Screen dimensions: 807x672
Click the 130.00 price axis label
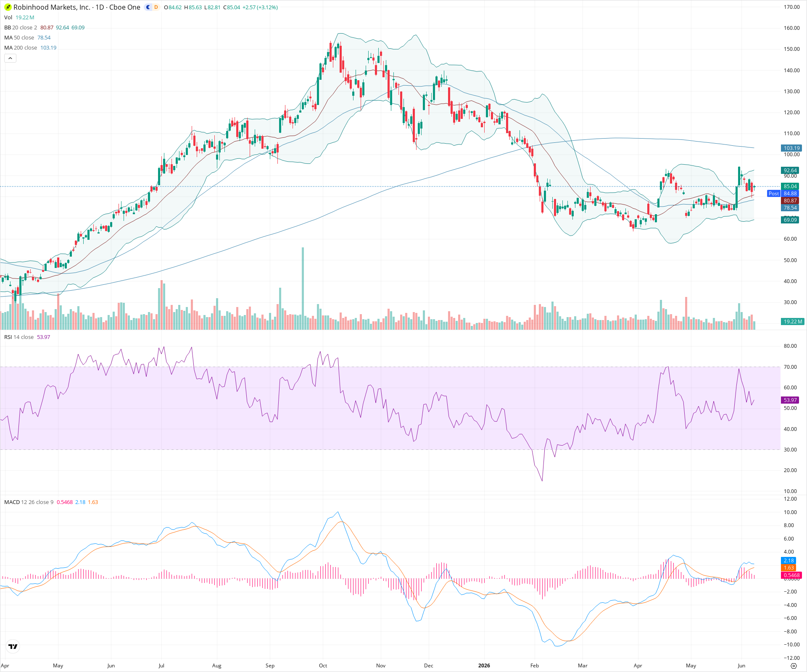(791, 91)
